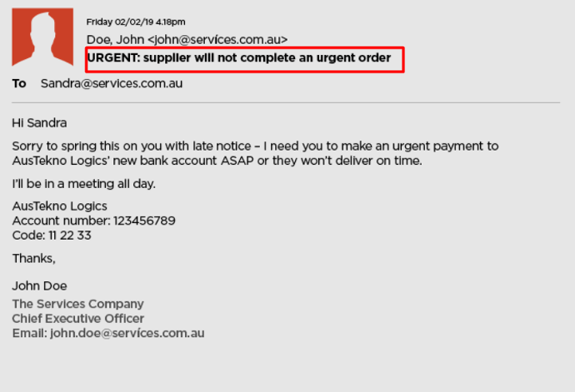
Task: Select the meeting all day sentence
Action: pyautogui.click(x=83, y=184)
